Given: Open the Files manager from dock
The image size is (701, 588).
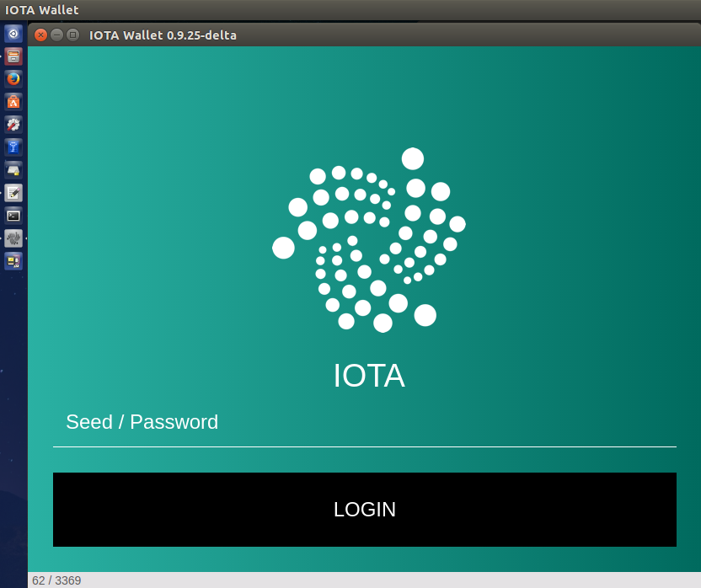Looking at the screenshot, I should click(x=13, y=56).
